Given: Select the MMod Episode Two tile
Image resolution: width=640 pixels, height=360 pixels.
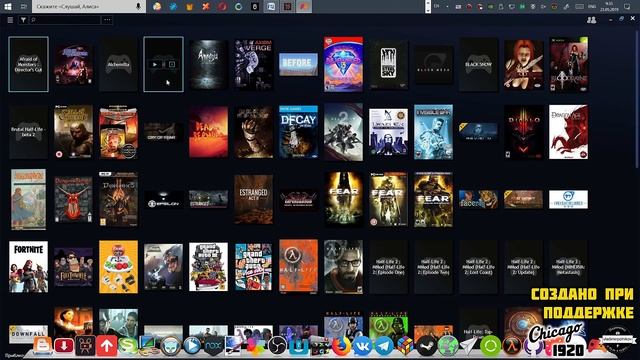Looking at the screenshot, I should click(433, 267).
